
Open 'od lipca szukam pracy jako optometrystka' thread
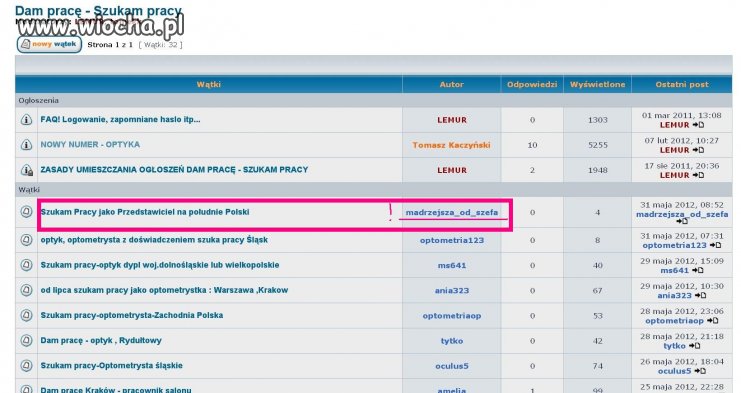point(164,290)
